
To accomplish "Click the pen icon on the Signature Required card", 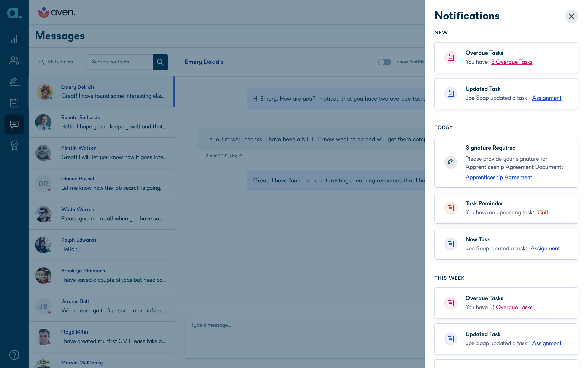I will point(451,162).
